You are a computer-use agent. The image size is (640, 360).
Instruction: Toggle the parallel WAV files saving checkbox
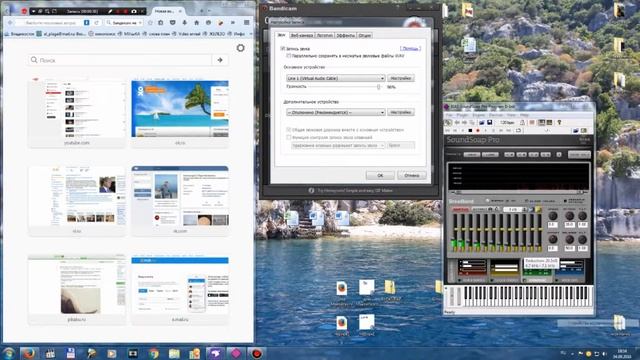pos(289,56)
